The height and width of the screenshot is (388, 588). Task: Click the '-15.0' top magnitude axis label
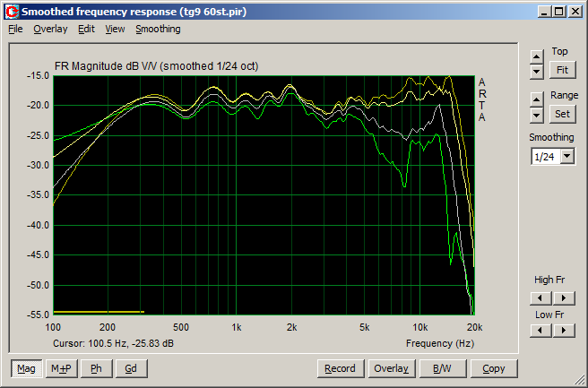(38, 76)
